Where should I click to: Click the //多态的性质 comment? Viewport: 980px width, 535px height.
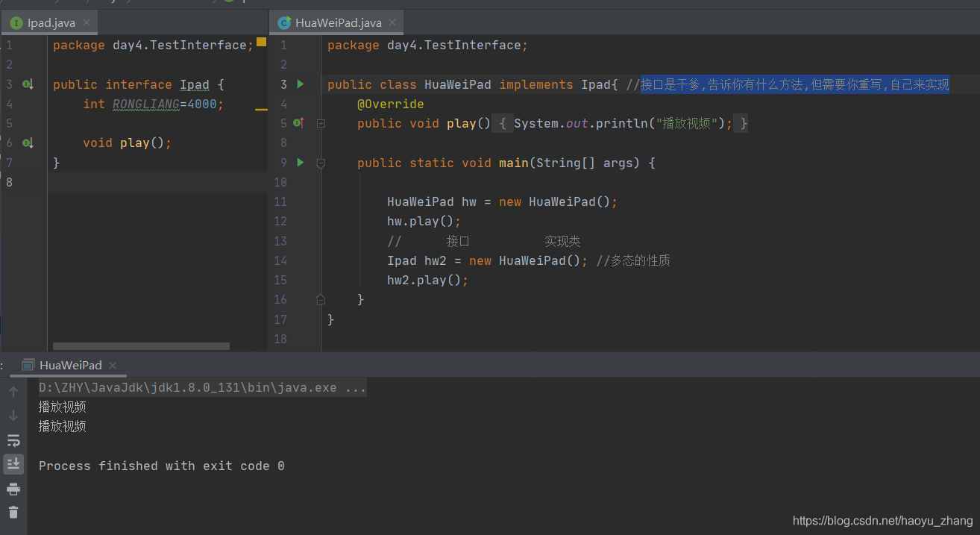(x=633, y=260)
